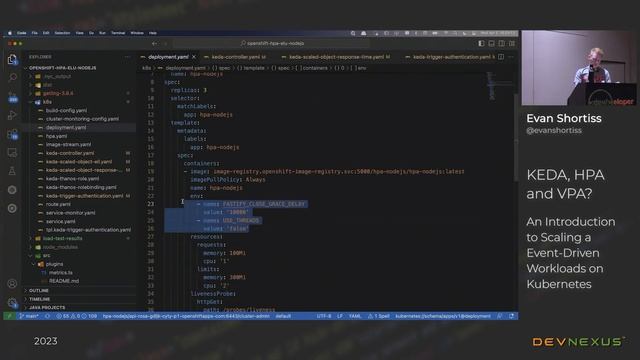Switch to the keda-controller.yaml tab
640x360 pixels.
pyautogui.click(x=235, y=57)
